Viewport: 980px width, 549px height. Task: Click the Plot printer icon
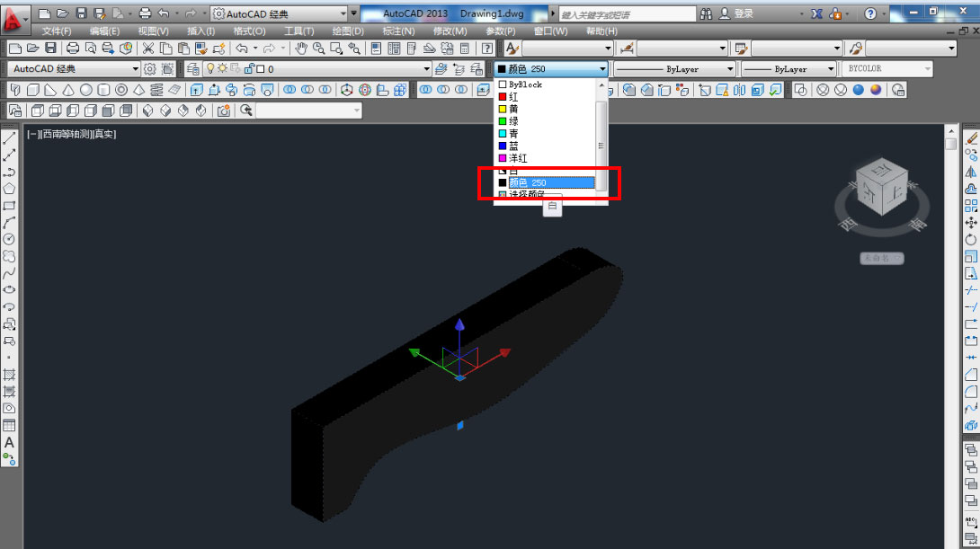tap(73, 49)
